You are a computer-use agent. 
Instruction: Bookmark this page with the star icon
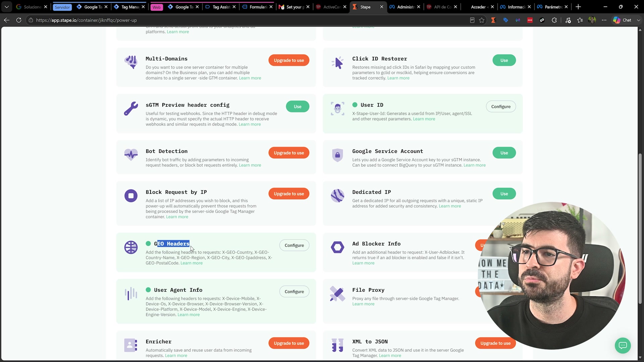click(x=482, y=20)
